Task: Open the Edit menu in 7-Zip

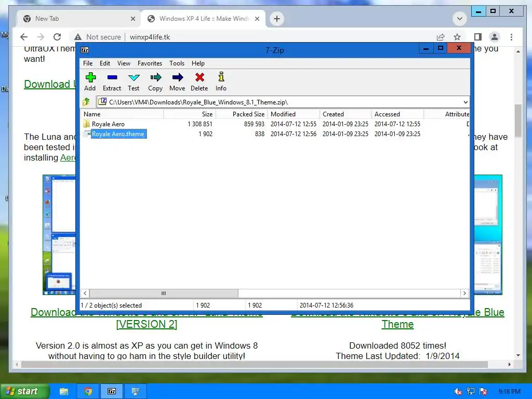Action: [105, 63]
